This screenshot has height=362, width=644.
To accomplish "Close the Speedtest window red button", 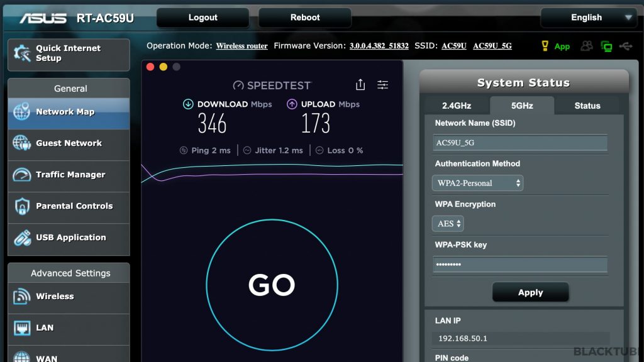I will pyautogui.click(x=150, y=67).
